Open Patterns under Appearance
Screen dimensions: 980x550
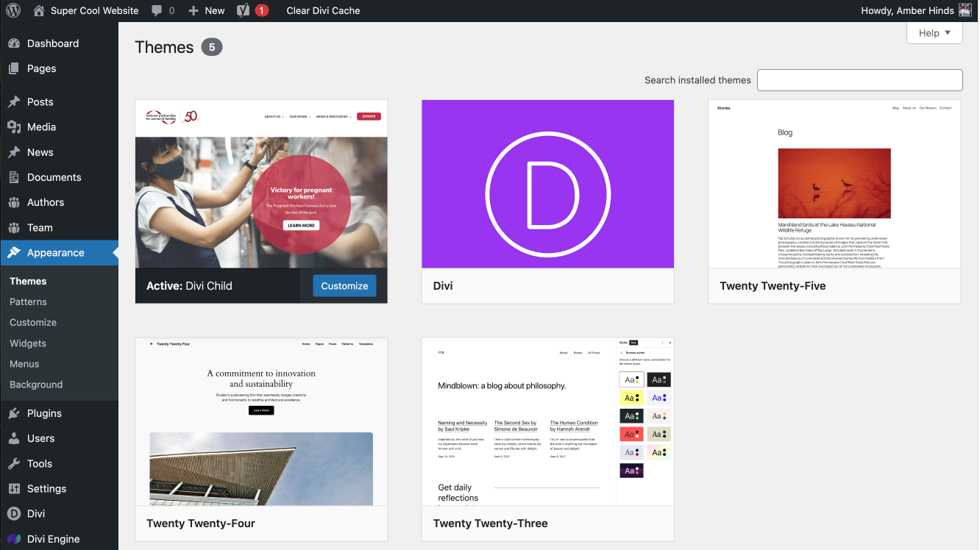pyautogui.click(x=28, y=301)
